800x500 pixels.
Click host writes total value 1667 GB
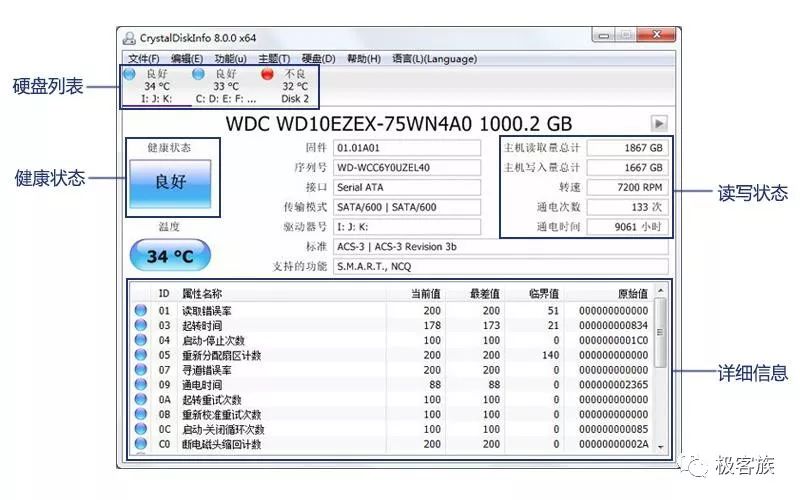627,167
